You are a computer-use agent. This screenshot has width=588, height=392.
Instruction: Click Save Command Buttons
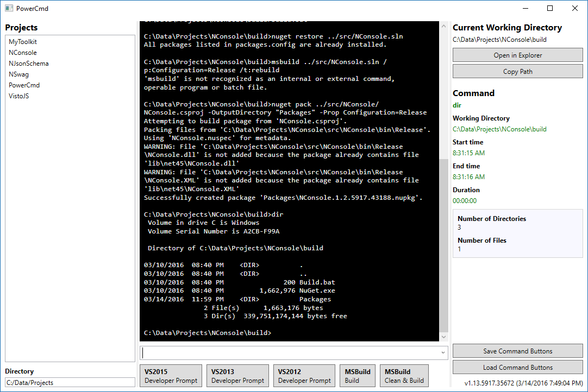(x=518, y=351)
